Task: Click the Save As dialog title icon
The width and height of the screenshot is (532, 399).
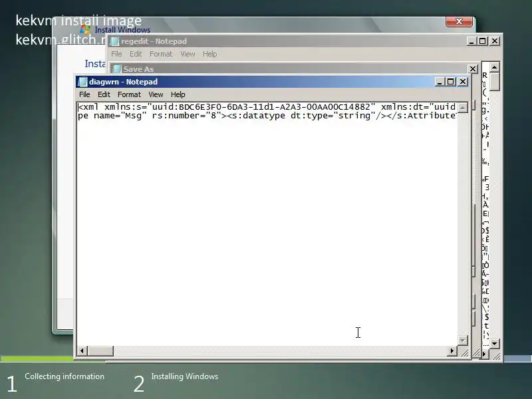Action: click(117, 69)
